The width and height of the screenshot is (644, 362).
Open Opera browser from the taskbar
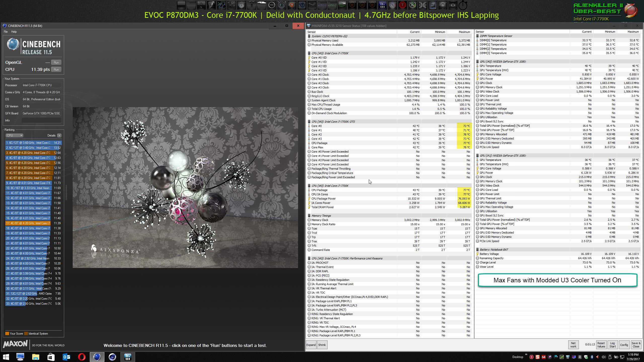pos(82,357)
